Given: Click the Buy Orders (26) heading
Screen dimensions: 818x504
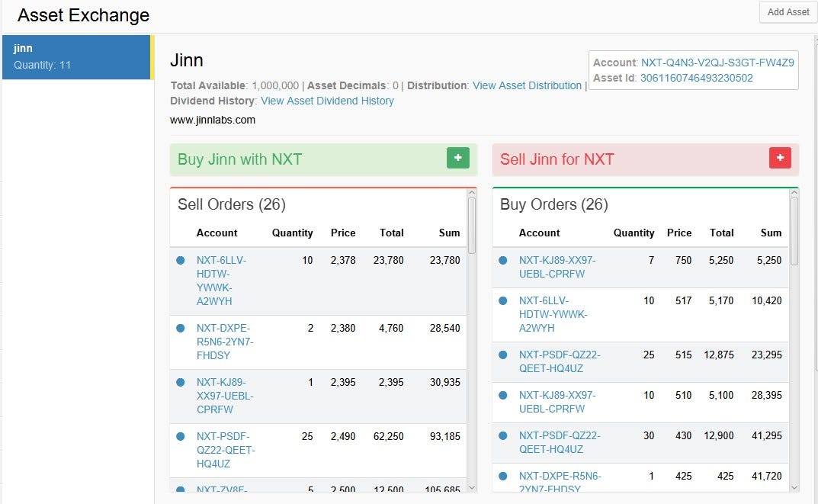Looking at the screenshot, I should 554,204.
